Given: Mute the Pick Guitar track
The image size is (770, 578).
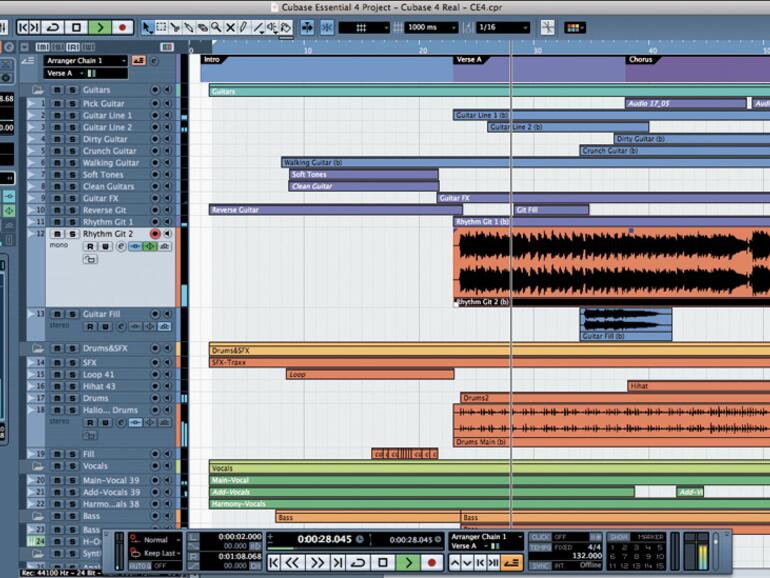Looking at the screenshot, I should (57, 103).
